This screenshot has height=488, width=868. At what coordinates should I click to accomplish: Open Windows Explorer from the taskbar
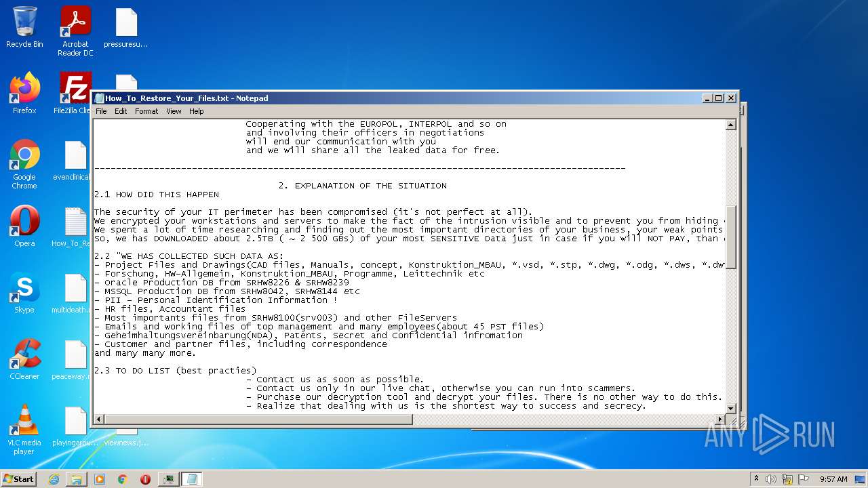click(x=77, y=479)
